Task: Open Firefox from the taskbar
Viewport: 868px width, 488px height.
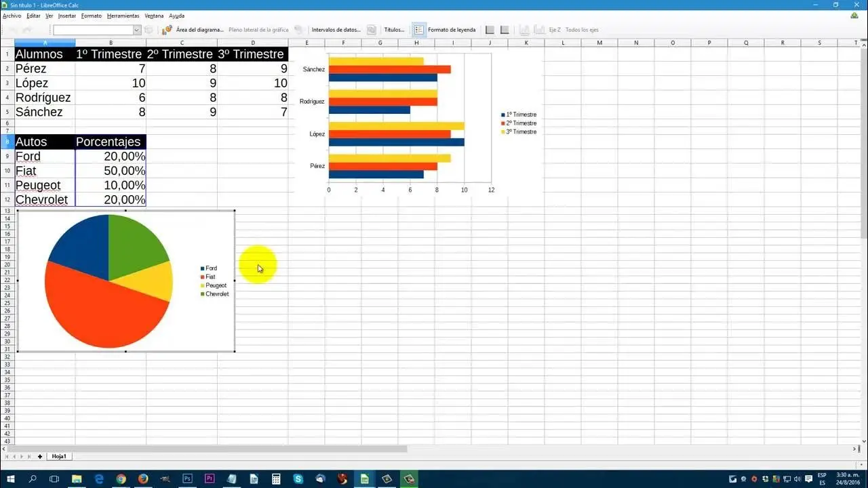Action: coord(143,479)
